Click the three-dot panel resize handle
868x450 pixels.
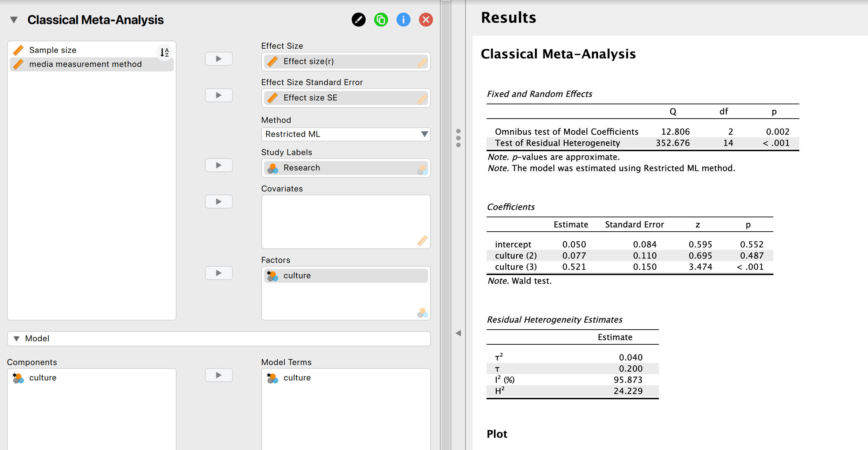pos(458,138)
